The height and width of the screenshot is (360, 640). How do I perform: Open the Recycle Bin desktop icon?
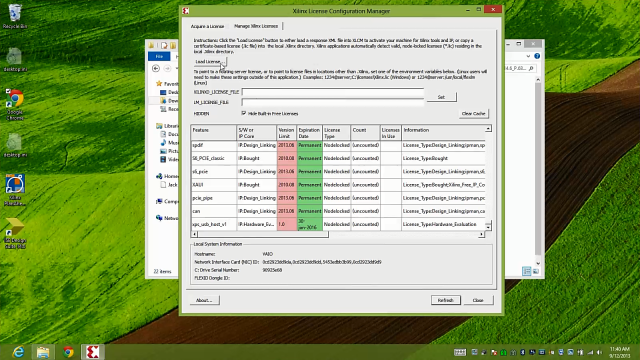15,16
